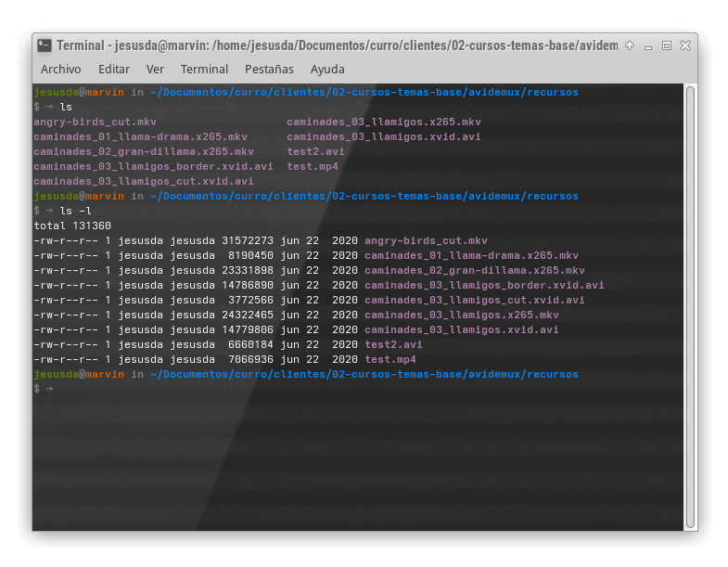Click the terminal icon in the title bar
The height and width of the screenshot is (567, 728).
coord(45,45)
